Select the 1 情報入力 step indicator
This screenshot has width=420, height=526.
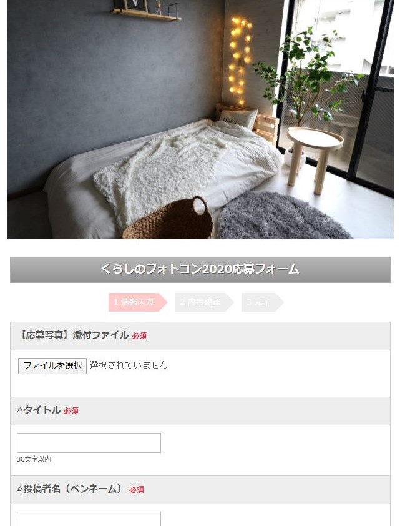138,302
